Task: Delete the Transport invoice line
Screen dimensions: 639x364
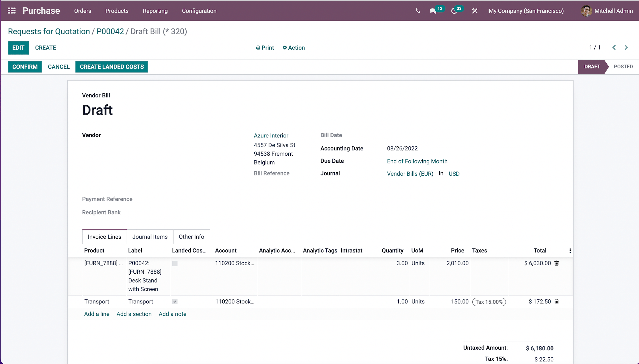Action: [x=556, y=301]
